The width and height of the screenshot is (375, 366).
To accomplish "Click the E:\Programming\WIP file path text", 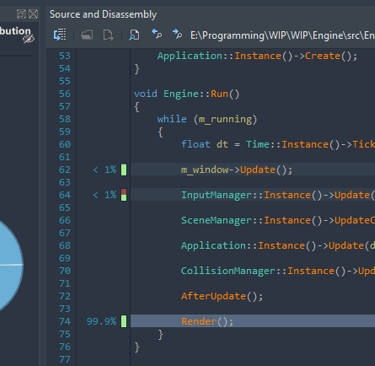I will pyautogui.click(x=282, y=35).
